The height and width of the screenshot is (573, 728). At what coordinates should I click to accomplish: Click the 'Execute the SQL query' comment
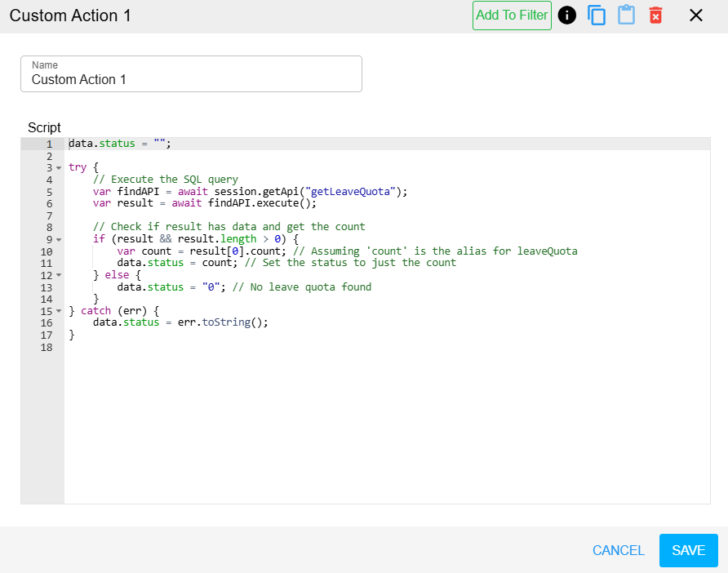pyautogui.click(x=166, y=180)
